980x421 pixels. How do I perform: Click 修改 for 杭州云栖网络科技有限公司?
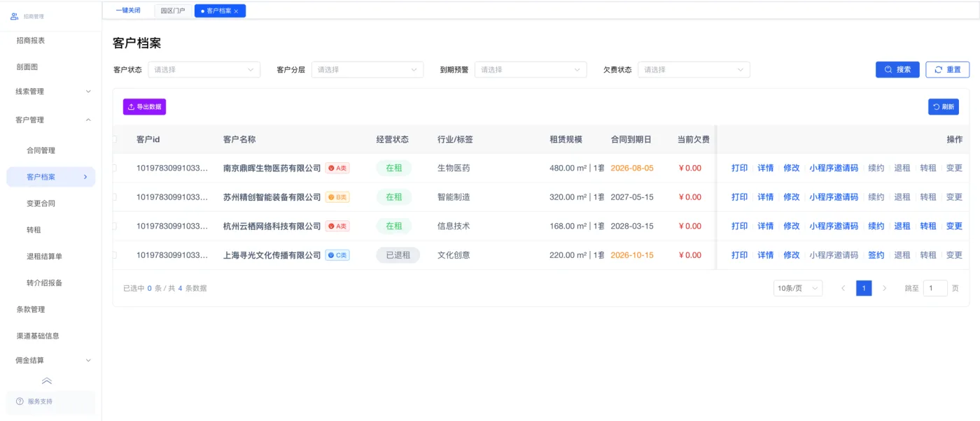pos(792,227)
